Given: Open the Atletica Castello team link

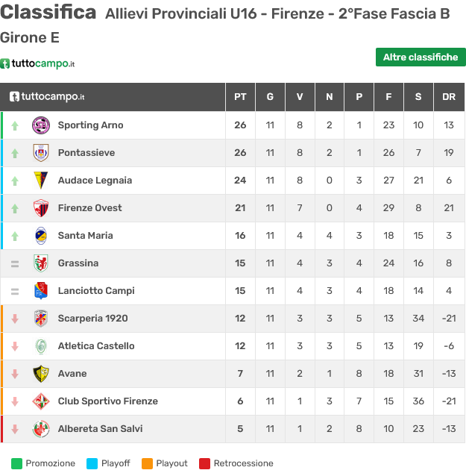Looking at the screenshot, I should (96, 346).
